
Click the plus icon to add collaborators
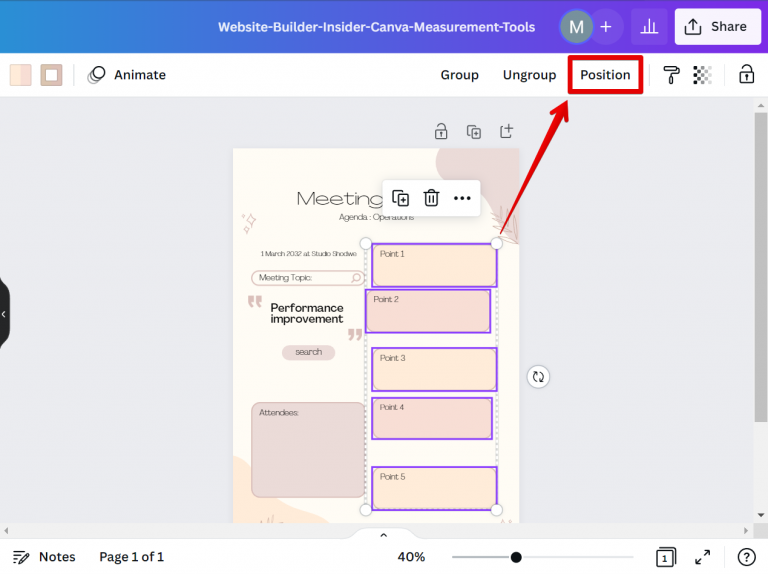click(x=606, y=26)
